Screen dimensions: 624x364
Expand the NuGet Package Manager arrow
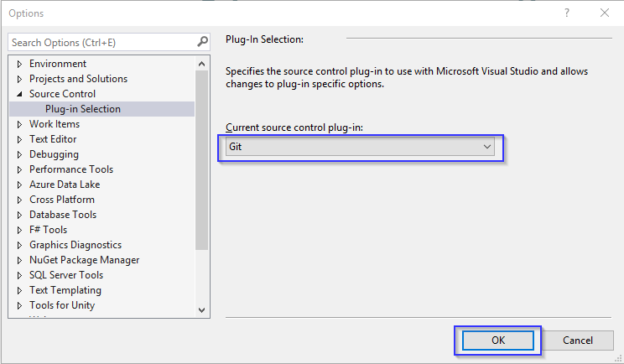coord(19,260)
